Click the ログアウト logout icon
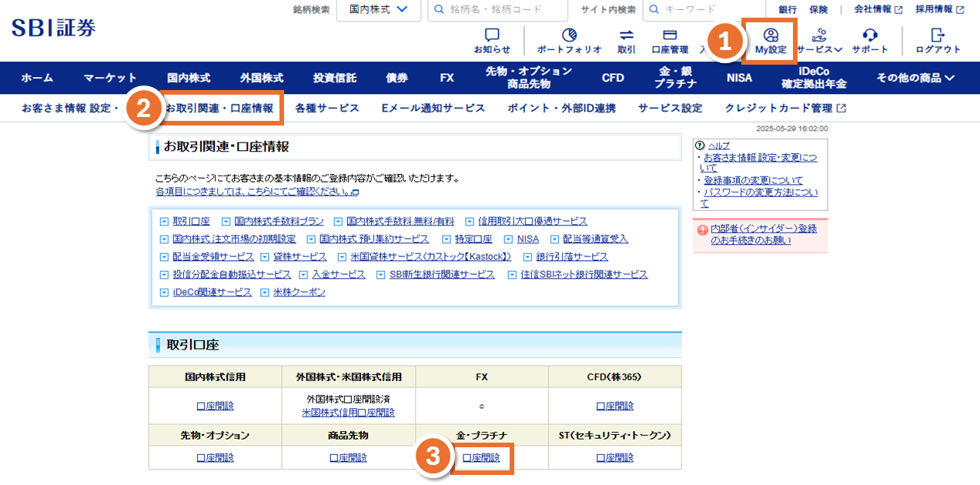Screen dimensions: 980x485 [x=938, y=35]
